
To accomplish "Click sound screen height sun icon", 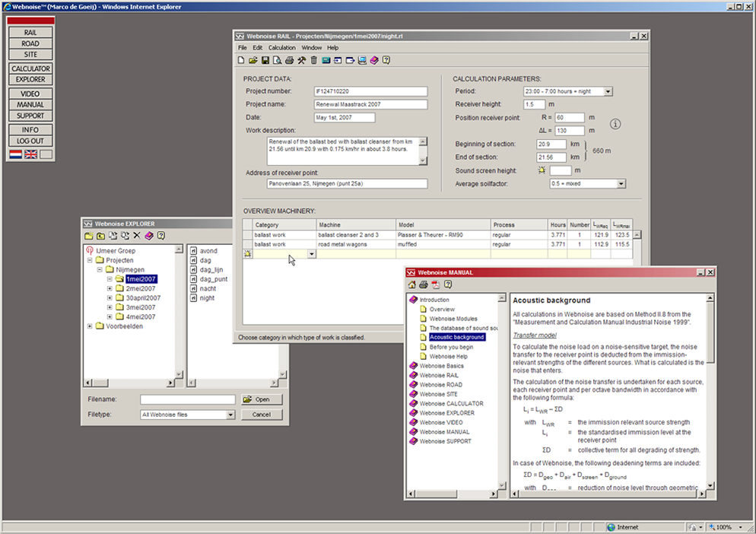I will tap(542, 170).
